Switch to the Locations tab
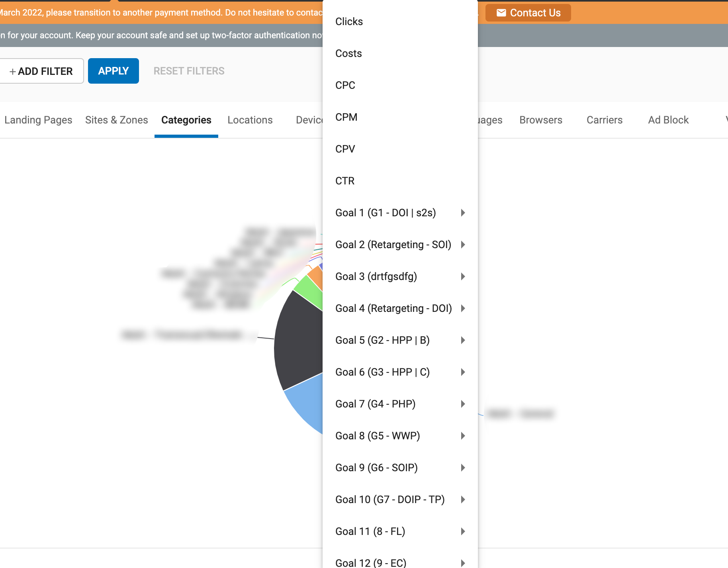The image size is (728, 568). pyautogui.click(x=250, y=120)
